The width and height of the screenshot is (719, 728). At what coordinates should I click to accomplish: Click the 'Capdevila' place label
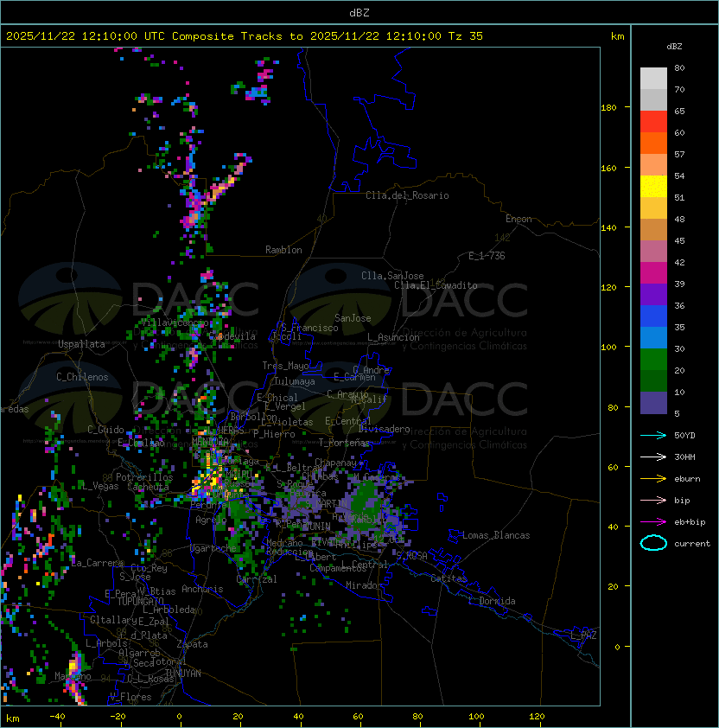232,336
